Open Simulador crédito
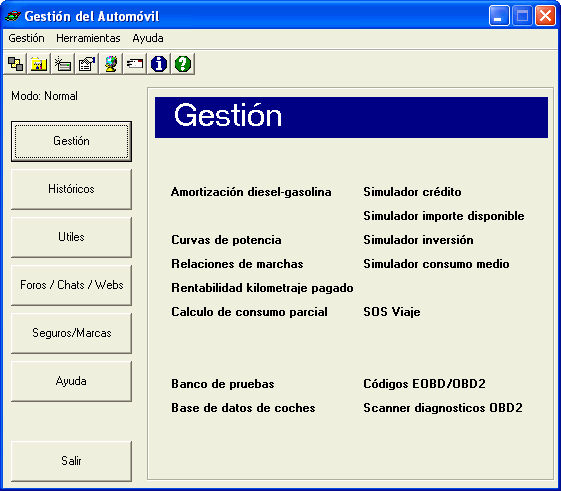The height and width of the screenshot is (491, 561). pyautogui.click(x=412, y=192)
